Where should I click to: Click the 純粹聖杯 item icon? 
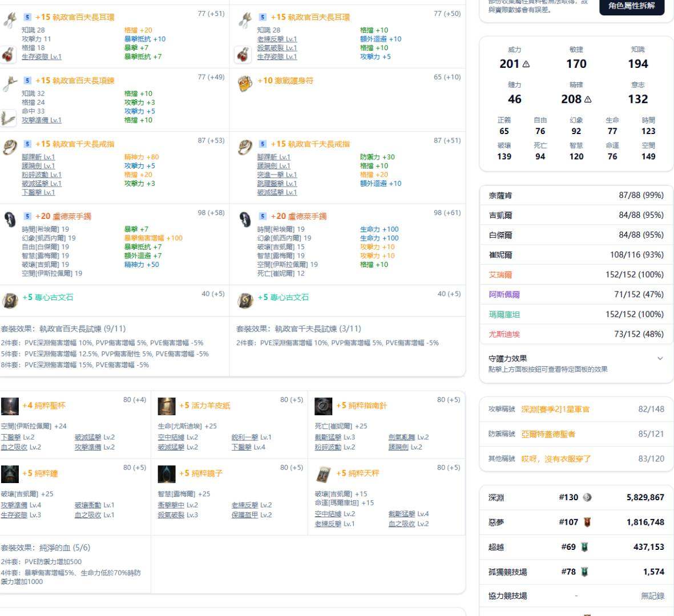click(x=10, y=406)
